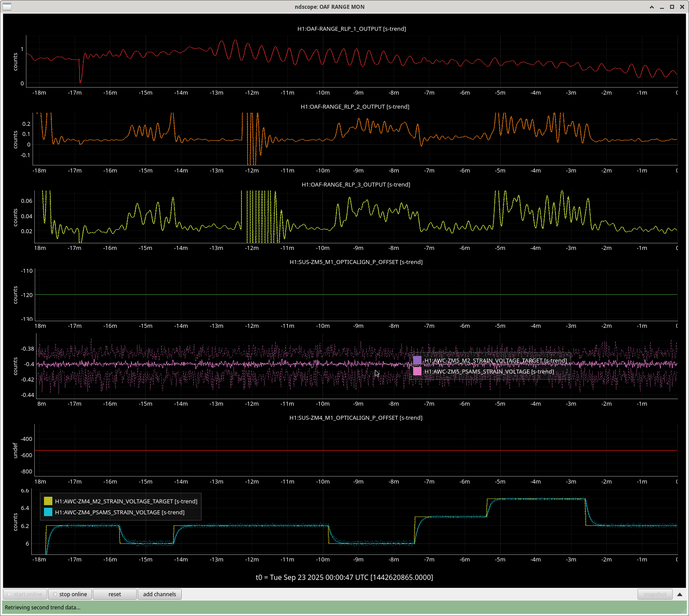Maximize the ndscope window
The width and height of the screenshot is (689, 616).
click(x=672, y=7)
